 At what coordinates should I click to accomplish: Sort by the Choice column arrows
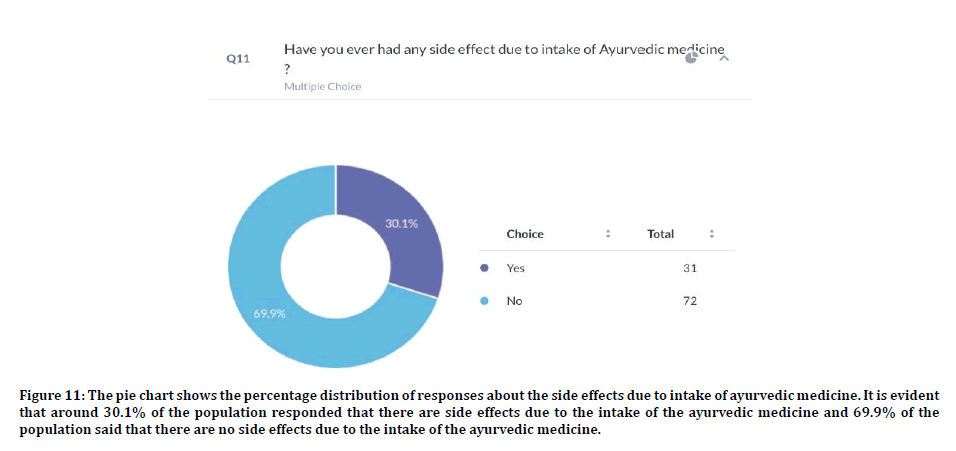coord(608,234)
